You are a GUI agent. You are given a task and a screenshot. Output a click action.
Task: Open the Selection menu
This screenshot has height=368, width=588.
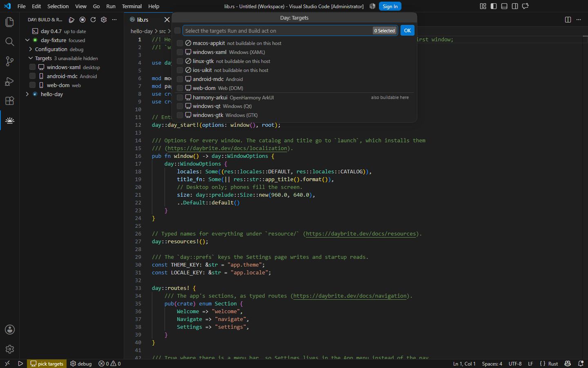click(x=58, y=6)
